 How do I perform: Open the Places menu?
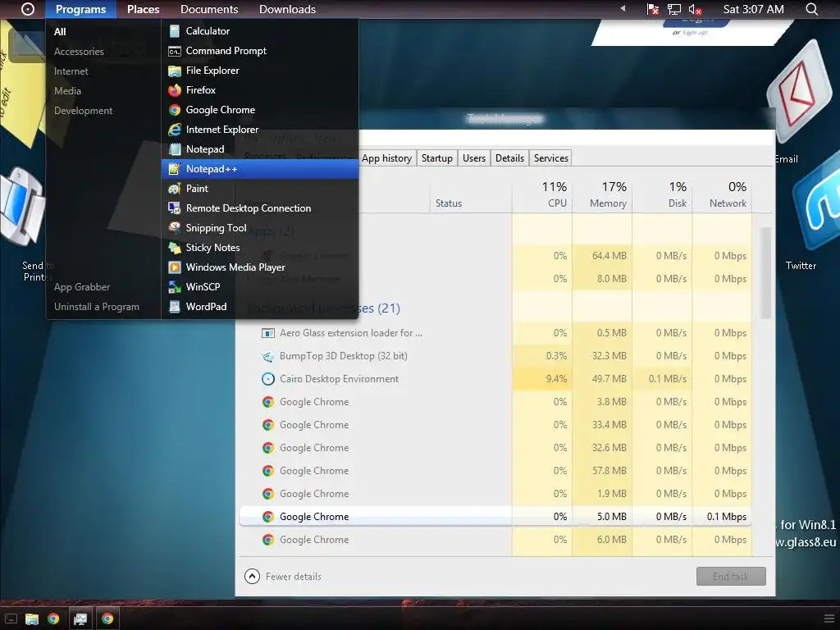pyautogui.click(x=143, y=9)
